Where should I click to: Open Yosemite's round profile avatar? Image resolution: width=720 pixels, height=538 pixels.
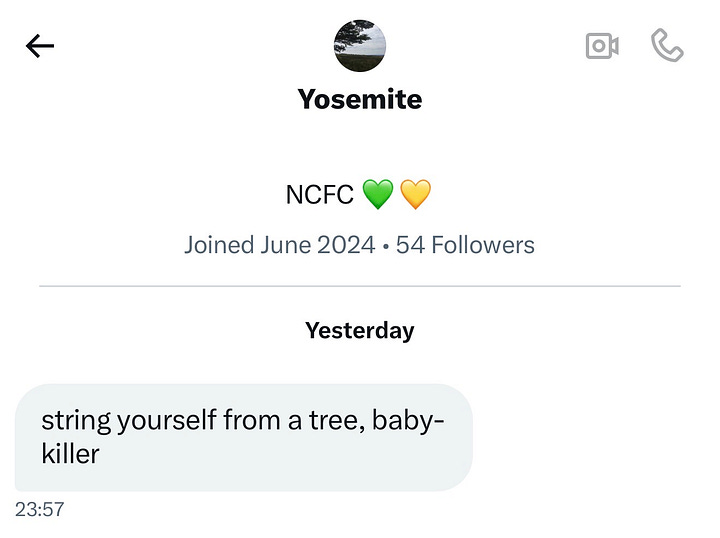coord(360,46)
